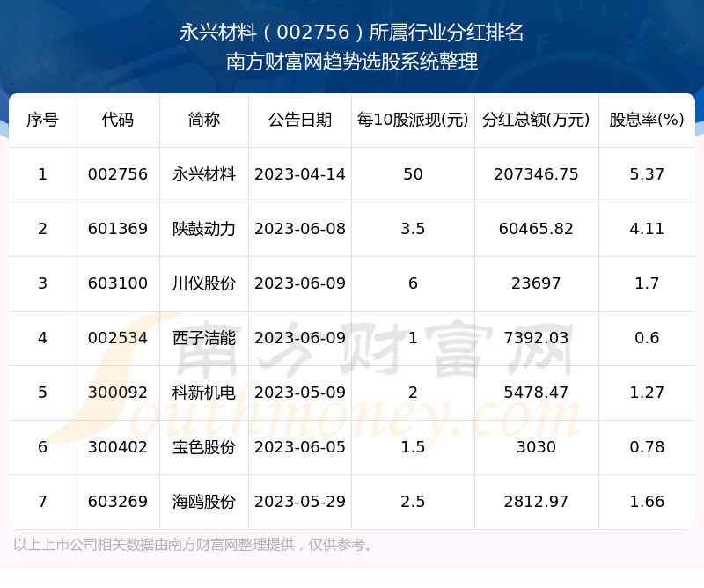Select the announcement date 2023-04-14
Screen dimensions: 704x588
tap(300, 174)
